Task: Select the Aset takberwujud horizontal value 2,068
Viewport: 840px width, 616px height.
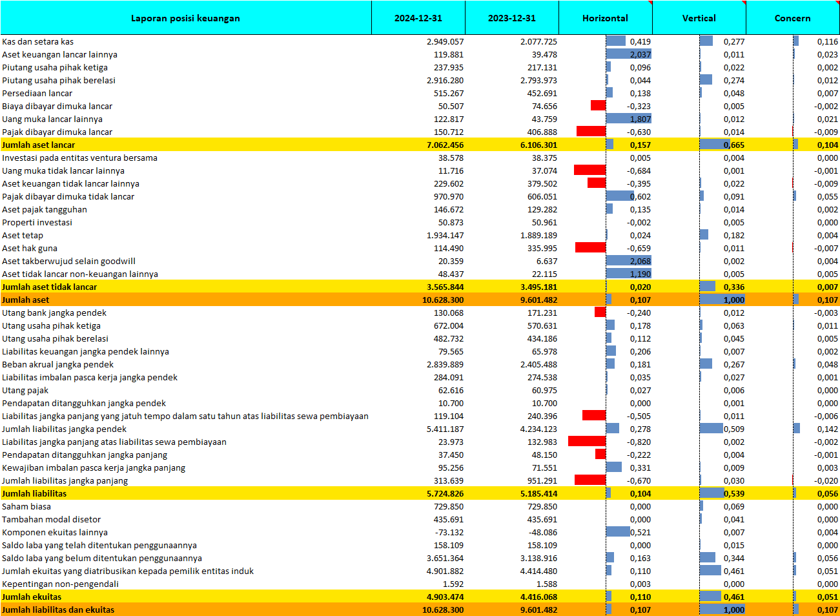Action: coord(640,262)
